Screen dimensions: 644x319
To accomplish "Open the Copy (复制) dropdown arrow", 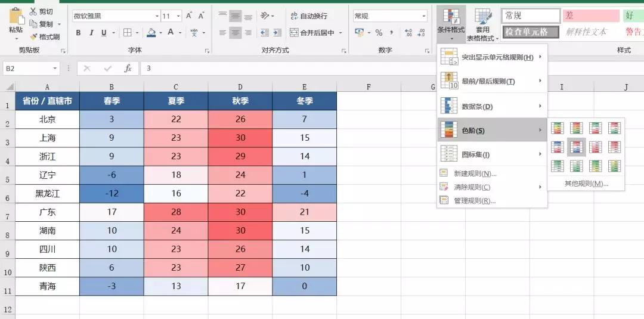I will coord(59,24).
